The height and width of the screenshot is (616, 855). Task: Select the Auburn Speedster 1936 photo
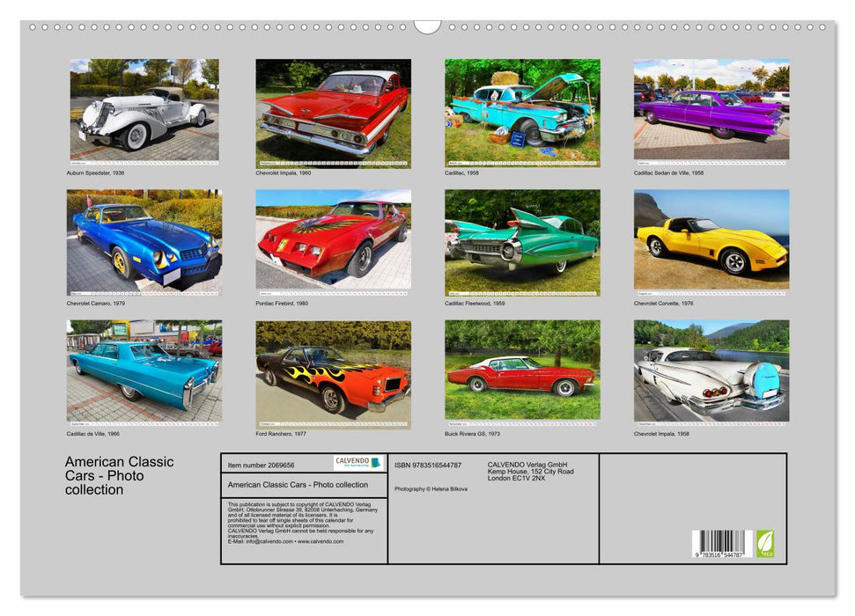click(139, 112)
